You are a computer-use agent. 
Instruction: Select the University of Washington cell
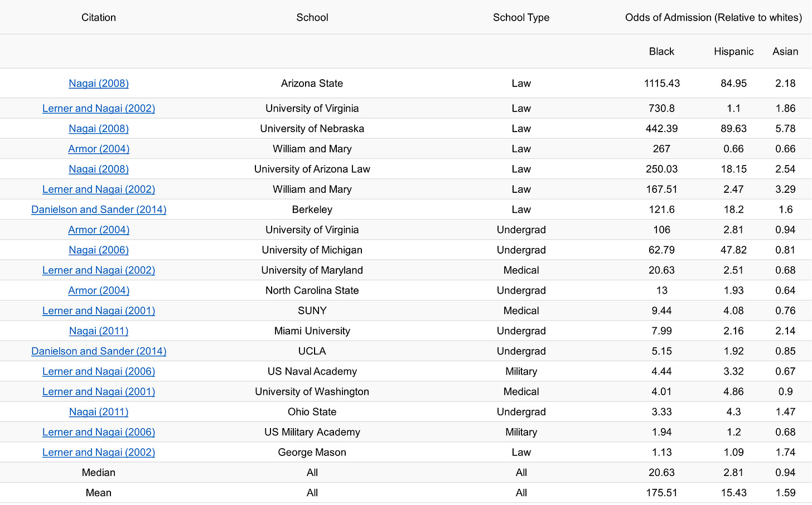[x=312, y=391]
